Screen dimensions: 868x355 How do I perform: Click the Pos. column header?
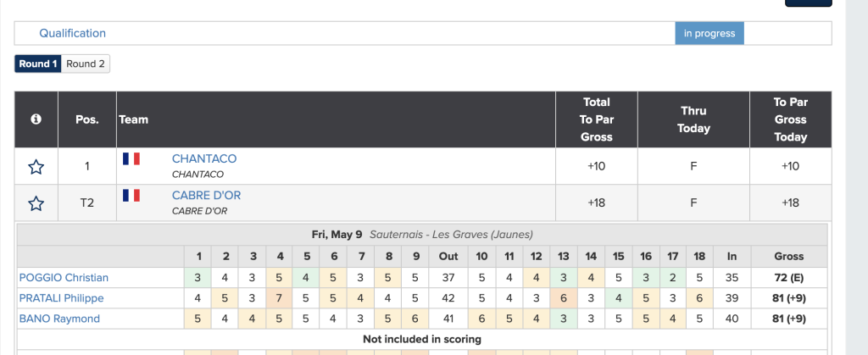coord(87,119)
